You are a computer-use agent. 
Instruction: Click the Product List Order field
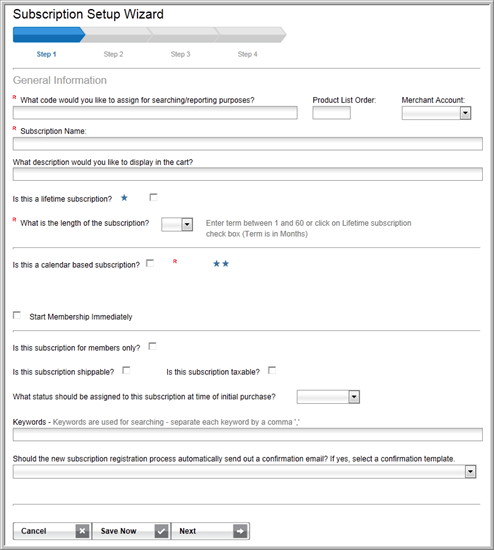332,113
